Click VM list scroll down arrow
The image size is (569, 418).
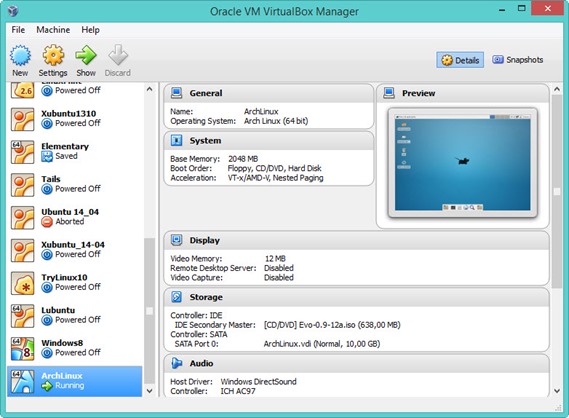pos(150,391)
